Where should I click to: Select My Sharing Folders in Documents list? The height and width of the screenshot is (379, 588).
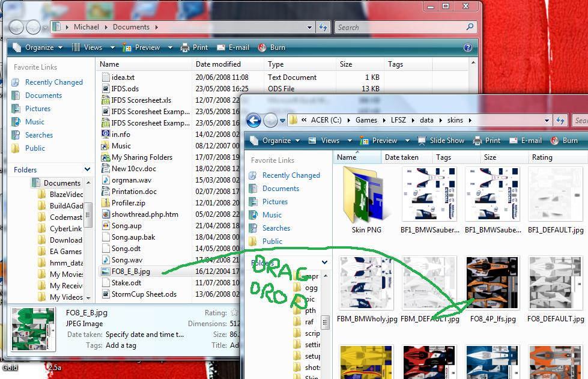click(x=137, y=157)
